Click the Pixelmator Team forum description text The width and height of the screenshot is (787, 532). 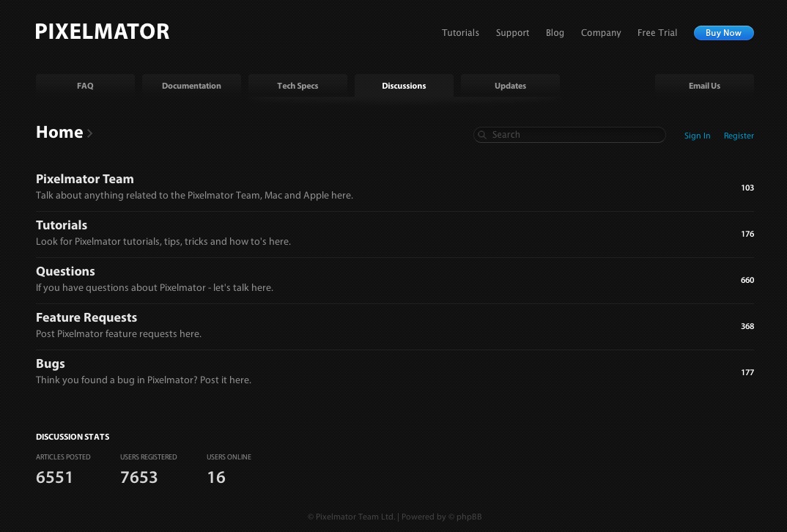tap(194, 195)
